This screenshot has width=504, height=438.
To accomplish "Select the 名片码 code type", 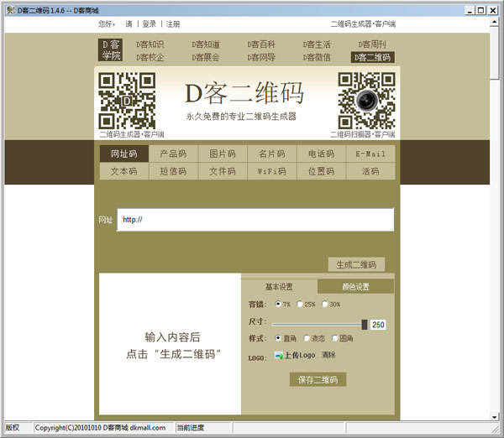I will pyautogui.click(x=271, y=154).
